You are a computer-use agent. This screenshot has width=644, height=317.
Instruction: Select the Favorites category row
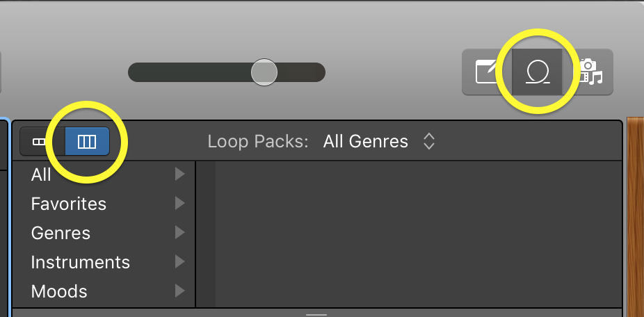[104, 204]
